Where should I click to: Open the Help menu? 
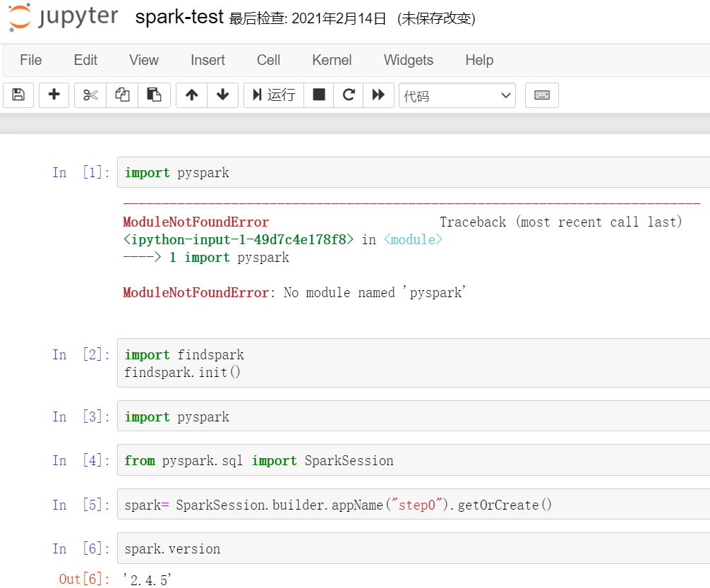click(479, 60)
